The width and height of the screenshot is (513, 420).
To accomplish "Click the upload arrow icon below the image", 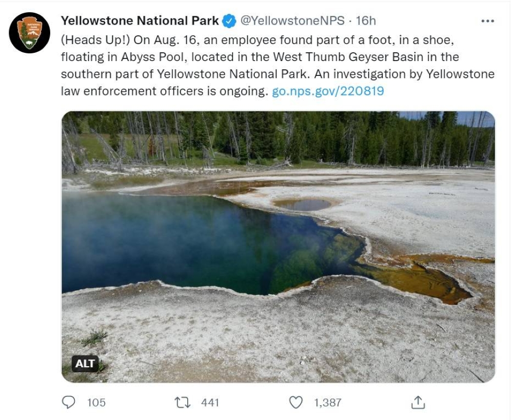I will pyautogui.click(x=418, y=403).
